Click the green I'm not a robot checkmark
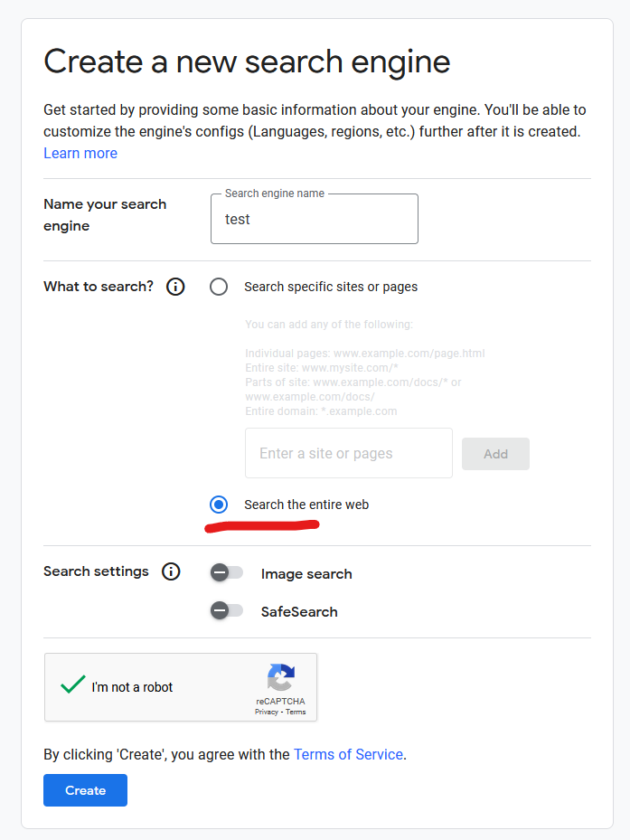630x840 pixels. (73, 685)
